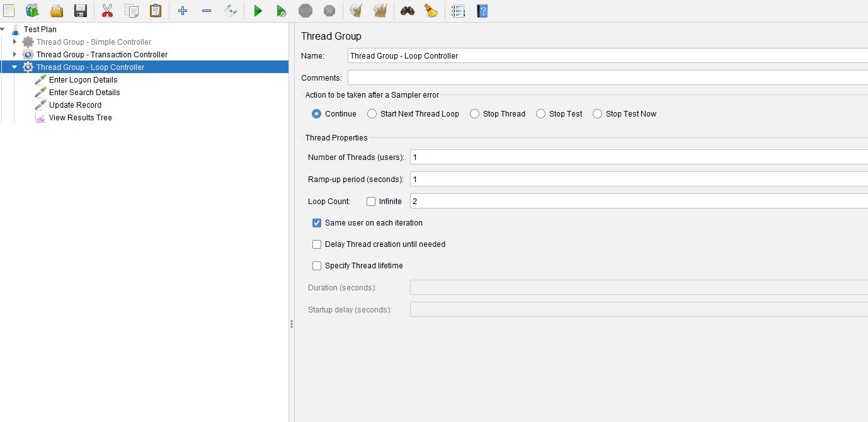Expand all tree nodes with plus icon
The height and width of the screenshot is (422, 868).
click(x=182, y=11)
